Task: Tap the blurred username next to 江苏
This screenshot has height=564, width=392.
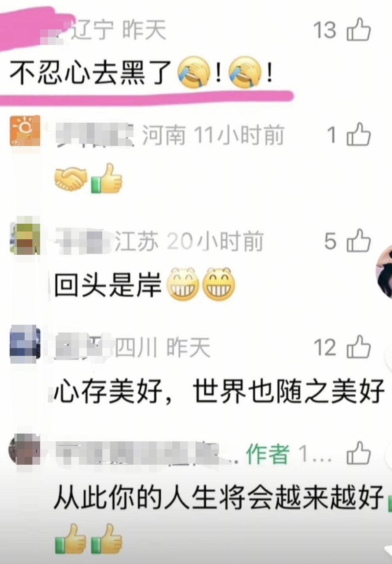Action: [83, 241]
